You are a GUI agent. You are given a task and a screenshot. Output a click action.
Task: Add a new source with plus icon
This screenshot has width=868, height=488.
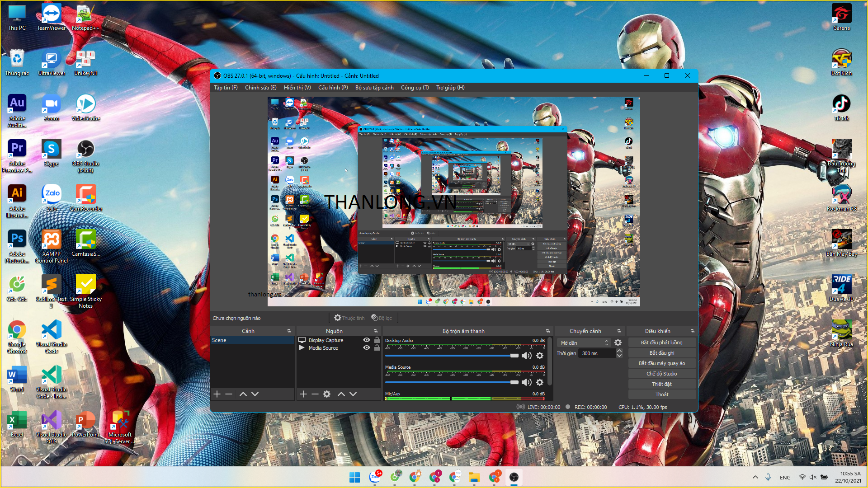303,394
